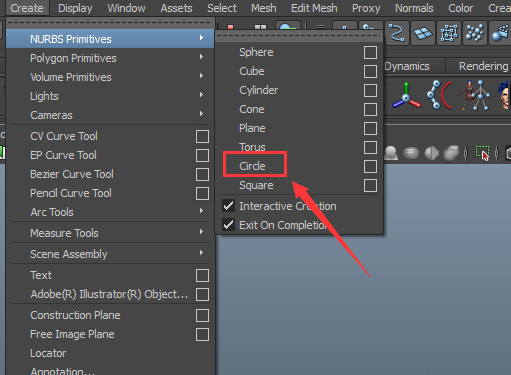
Task: Click the blue-haired face shelf icon
Action: (504, 95)
